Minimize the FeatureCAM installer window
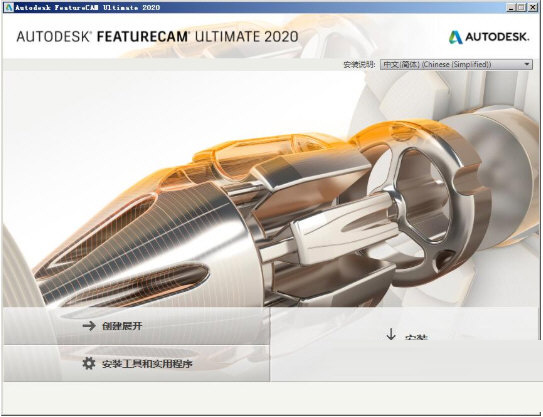 tap(511, 7)
